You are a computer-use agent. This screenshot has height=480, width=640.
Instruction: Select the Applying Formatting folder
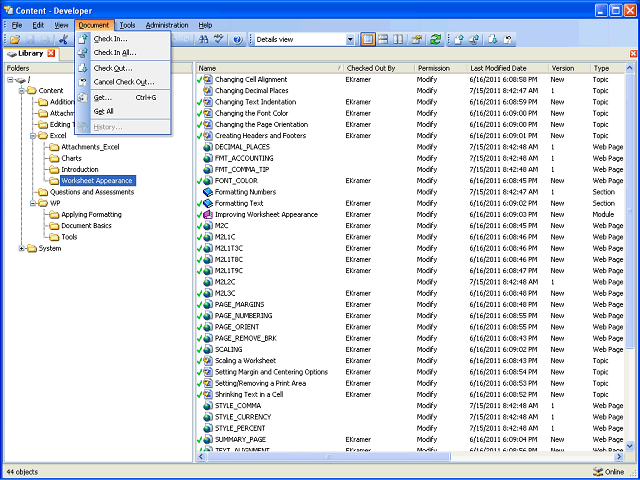click(x=91, y=214)
